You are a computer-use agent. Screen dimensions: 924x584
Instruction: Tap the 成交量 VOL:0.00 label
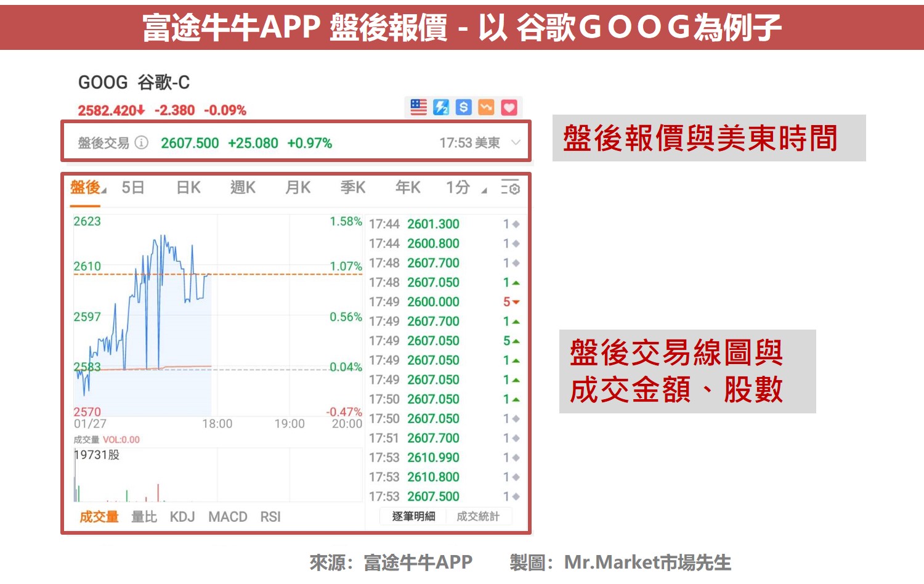107,440
